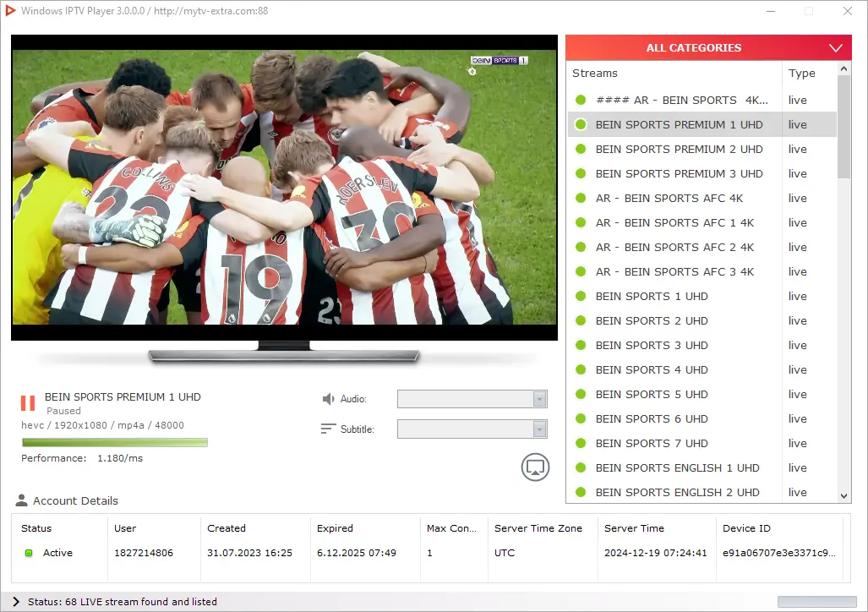Click green dot of BEIN SPORTS 1 UHD
This screenshot has width=868, height=612.
click(581, 296)
